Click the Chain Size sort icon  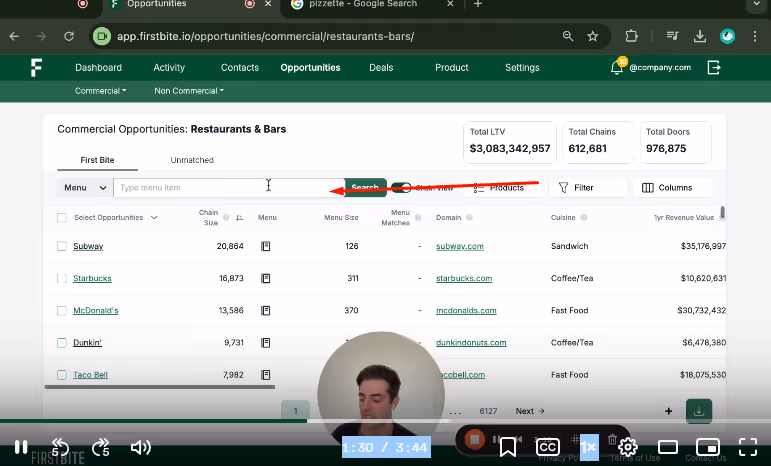coord(239,217)
